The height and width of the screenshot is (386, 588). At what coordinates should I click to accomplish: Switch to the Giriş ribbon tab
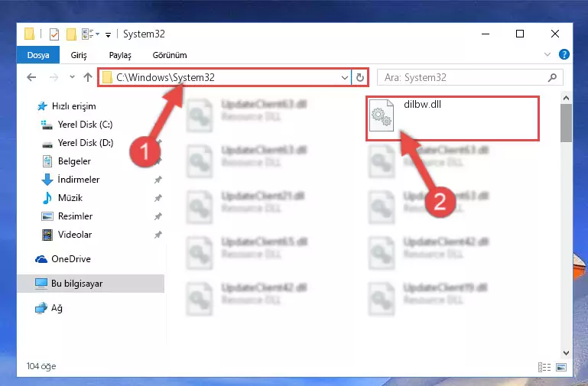click(x=79, y=55)
